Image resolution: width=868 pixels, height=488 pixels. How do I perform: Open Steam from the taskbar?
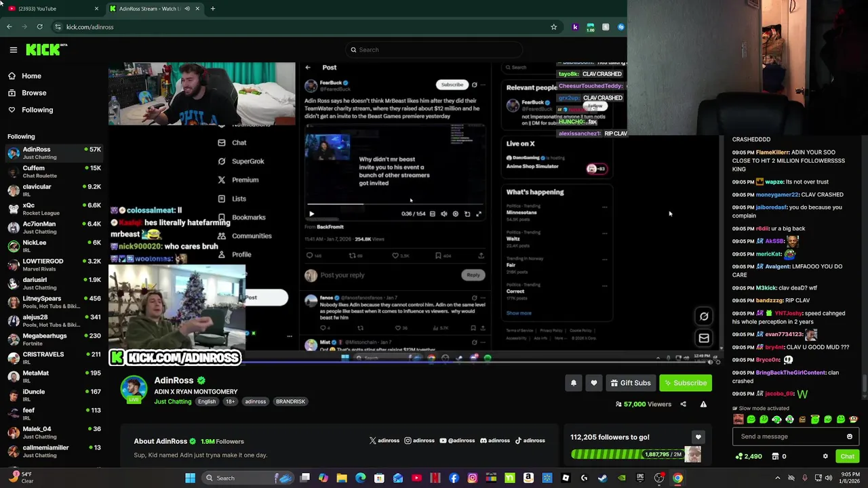pos(602,478)
